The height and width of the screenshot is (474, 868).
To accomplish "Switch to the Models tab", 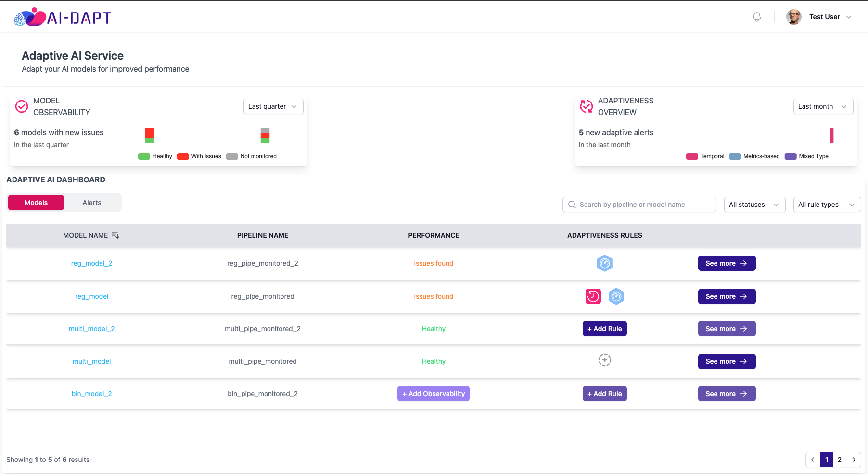I will 36,203.
